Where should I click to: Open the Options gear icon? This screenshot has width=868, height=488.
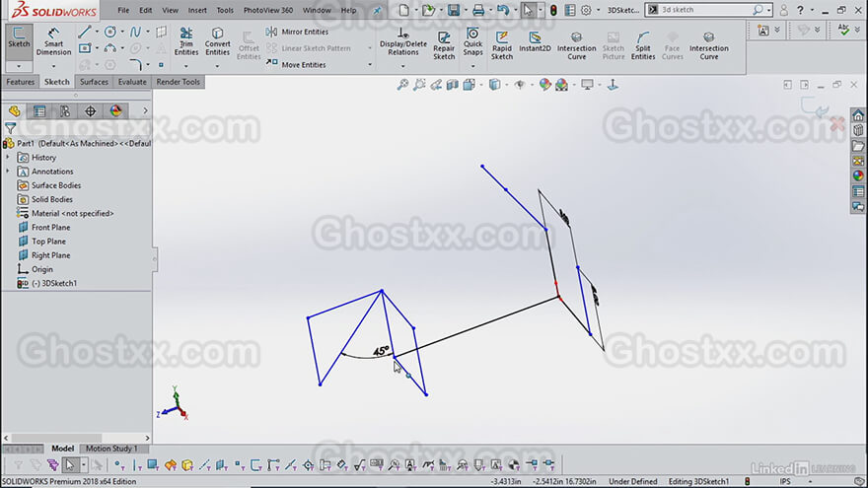[586, 10]
